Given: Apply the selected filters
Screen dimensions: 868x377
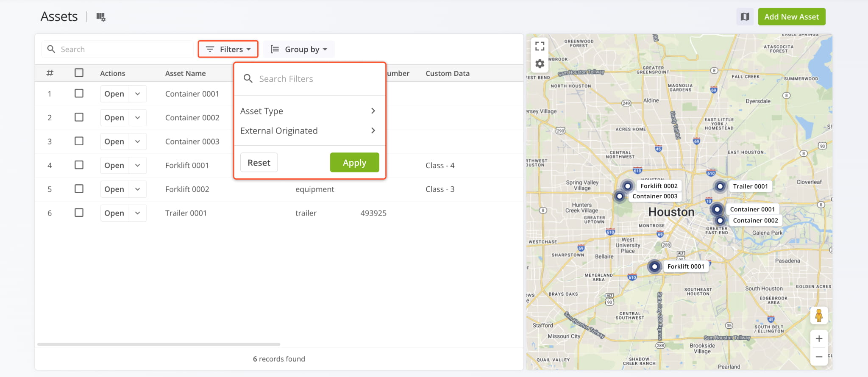Looking at the screenshot, I should [354, 163].
